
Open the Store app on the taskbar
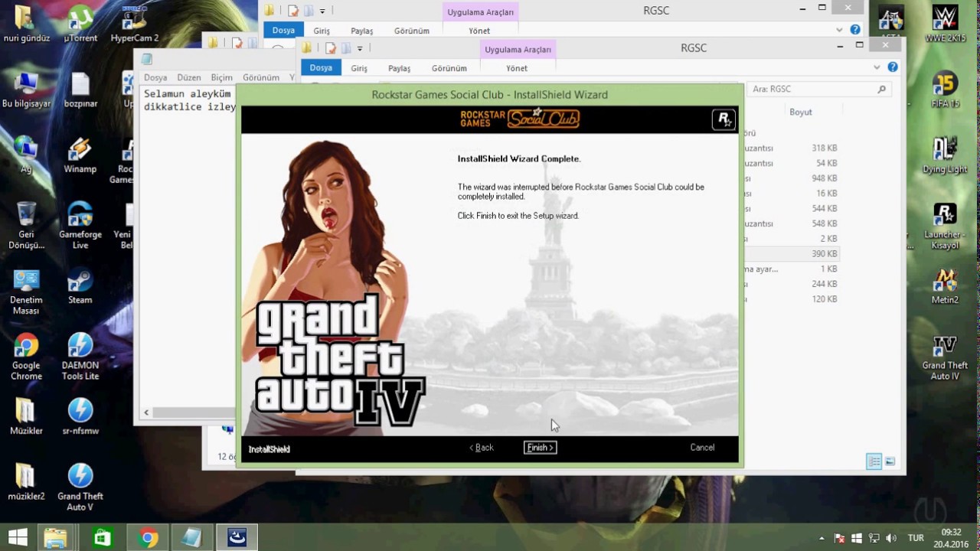102,538
